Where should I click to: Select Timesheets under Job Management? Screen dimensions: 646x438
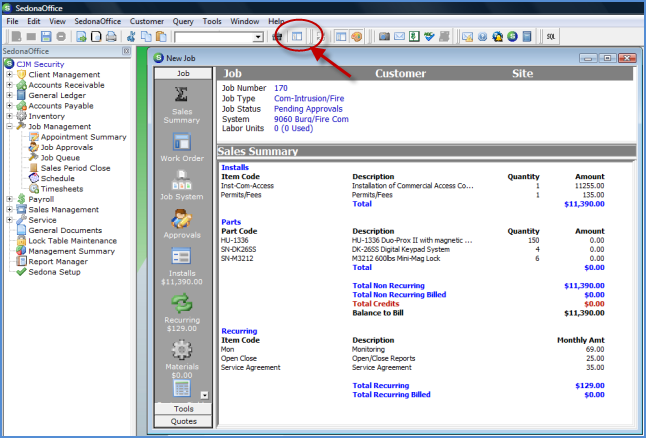(x=62, y=189)
